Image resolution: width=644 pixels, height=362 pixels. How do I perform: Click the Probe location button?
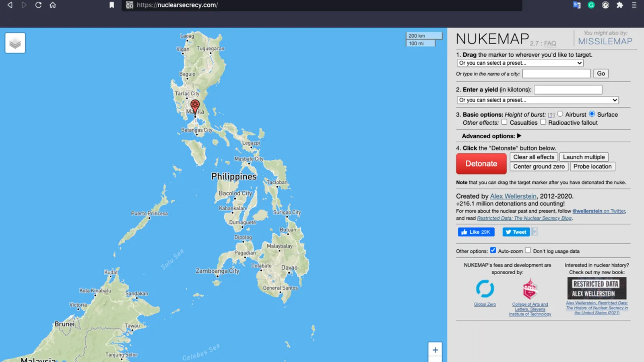tap(592, 167)
